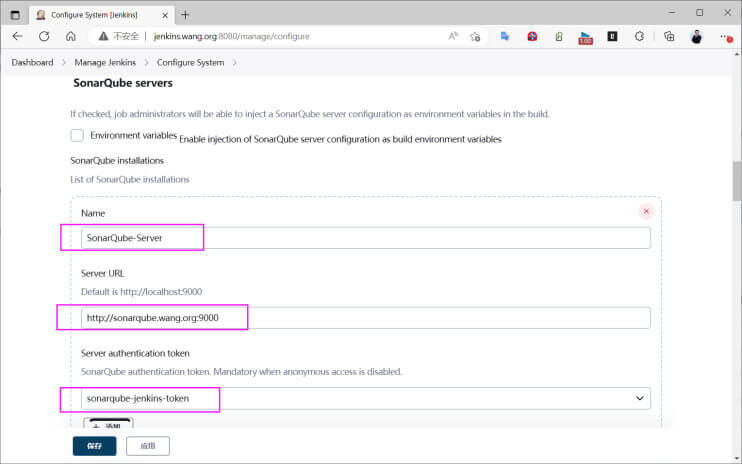Click the 'Default is http://localhost:9000' hint text
The image size is (742, 464).
pos(141,291)
